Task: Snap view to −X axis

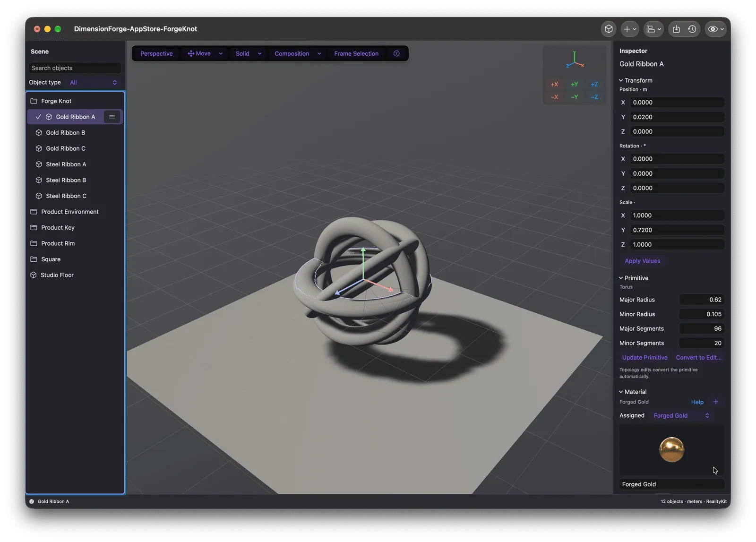Action: [x=555, y=97]
